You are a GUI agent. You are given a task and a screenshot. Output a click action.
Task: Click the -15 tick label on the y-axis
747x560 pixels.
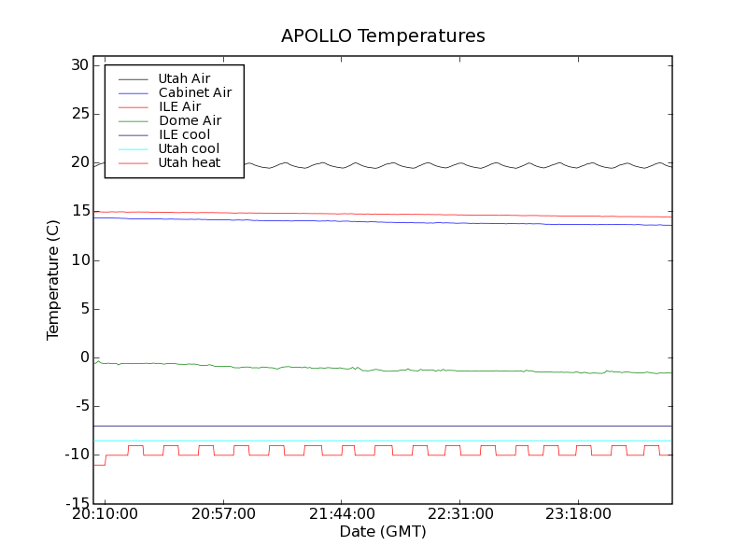(76, 503)
